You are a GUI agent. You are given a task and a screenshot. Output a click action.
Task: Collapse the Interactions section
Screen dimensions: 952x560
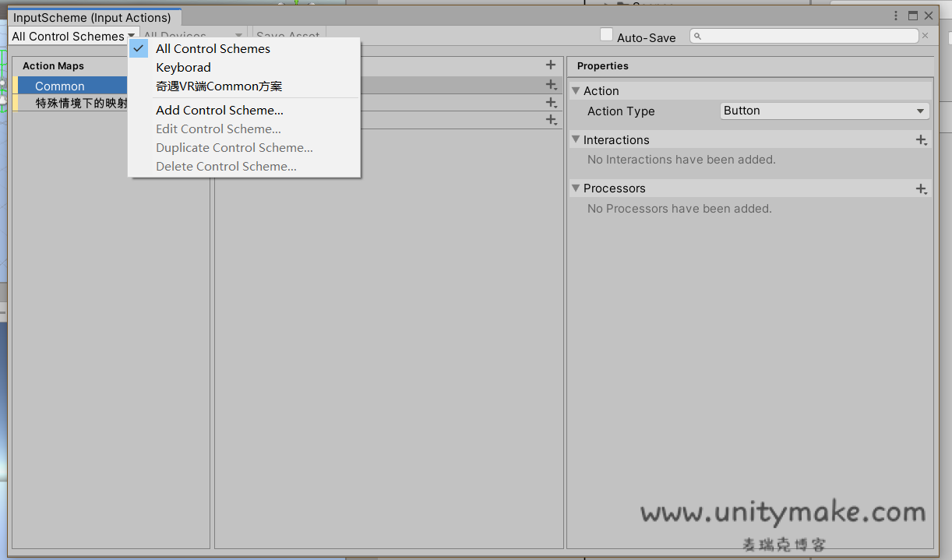coord(576,139)
